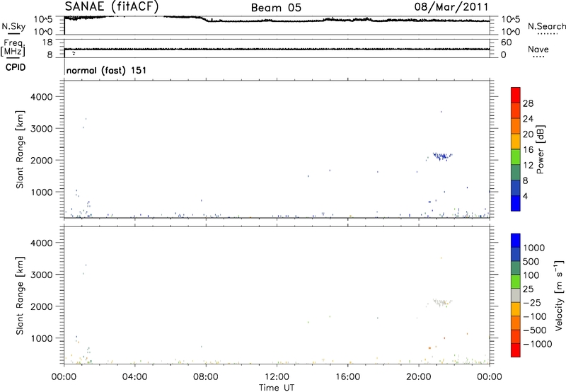Image resolution: width=566 pixels, height=392 pixels.
Task: Click the 'Beam 05' heading
Action: (276, 8)
